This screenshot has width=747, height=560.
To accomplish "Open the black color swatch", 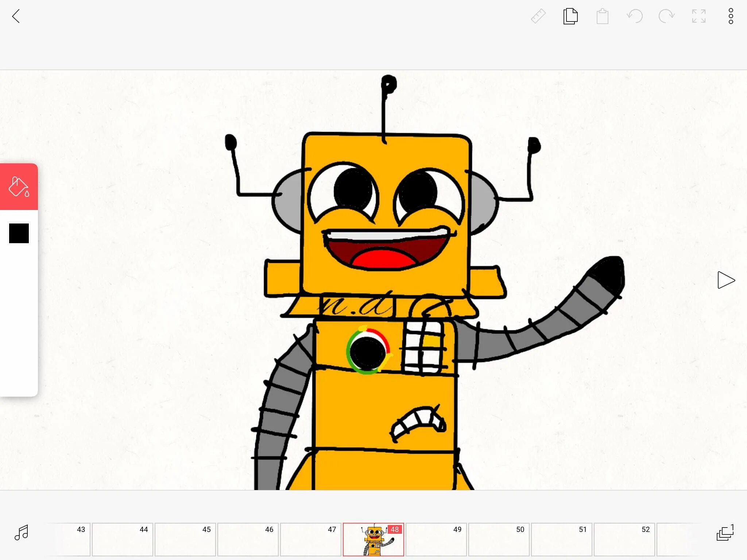I will coord(19,233).
